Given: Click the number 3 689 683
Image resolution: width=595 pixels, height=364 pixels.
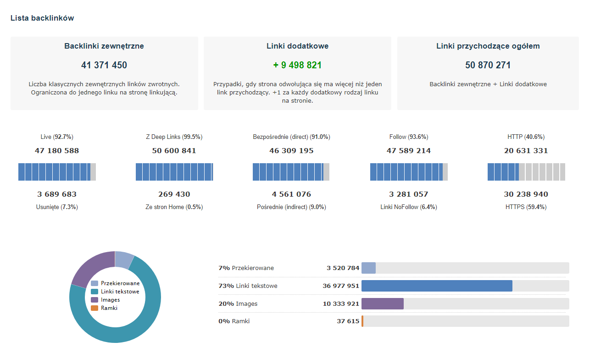Looking at the screenshot, I should 57,194.
